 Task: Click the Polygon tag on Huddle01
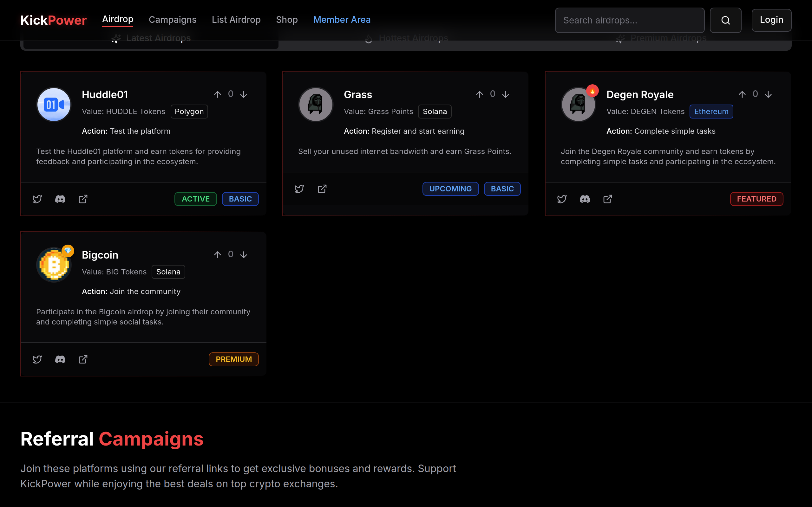(x=189, y=111)
